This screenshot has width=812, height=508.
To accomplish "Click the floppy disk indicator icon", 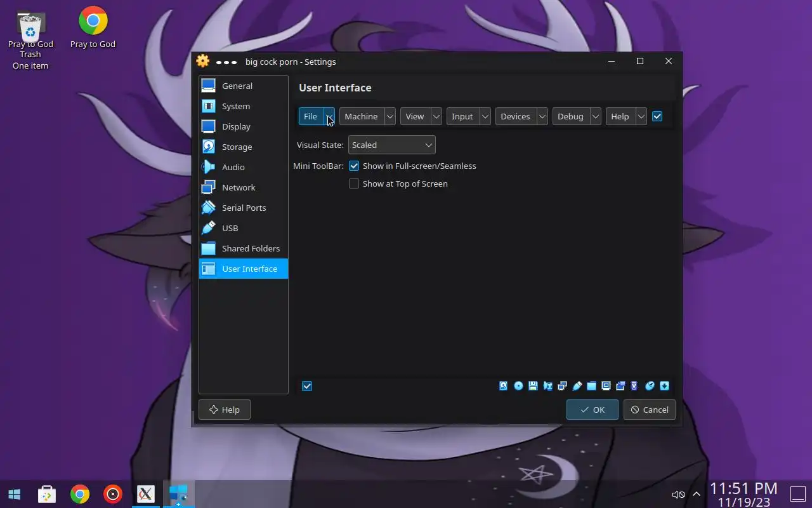I will click(533, 385).
